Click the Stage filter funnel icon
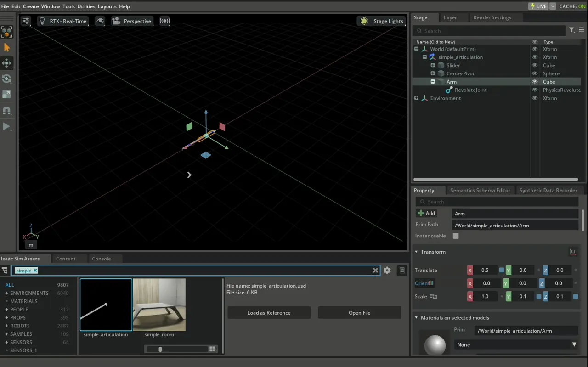The image size is (588, 367). [572, 30]
